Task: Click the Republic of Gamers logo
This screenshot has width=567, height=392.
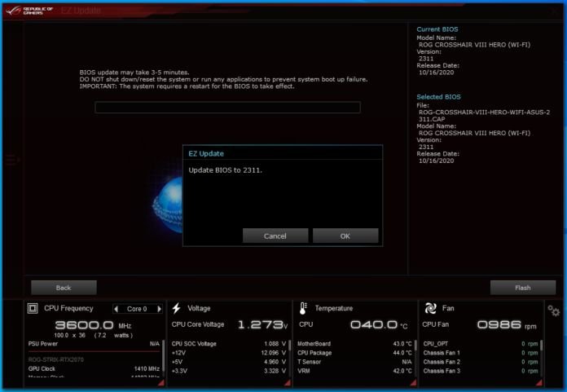Action: [29, 11]
